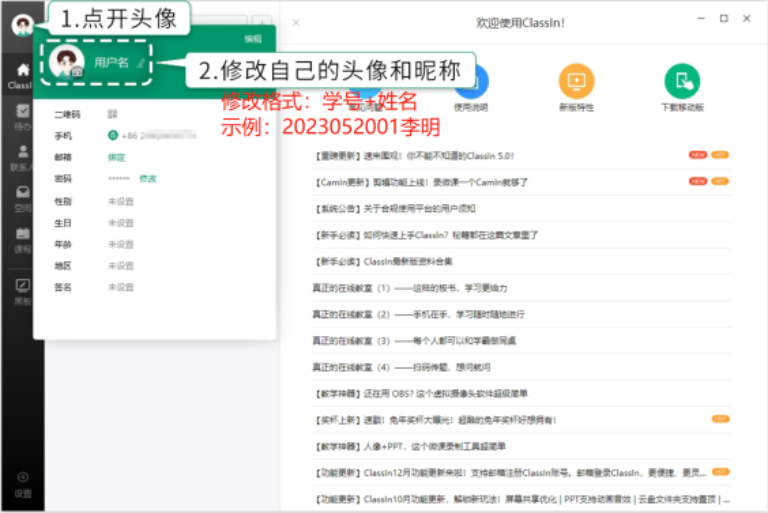This screenshot has height=513, width=768.
Task: Set the 性别 field showing 未设置
Action: point(121,201)
